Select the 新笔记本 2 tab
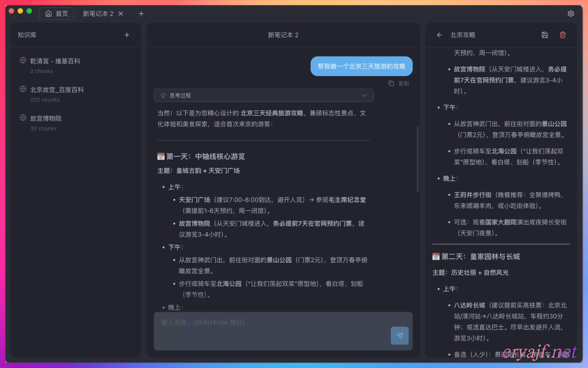Viewport: 588px width, 368px height. click(x=98, y=14)
